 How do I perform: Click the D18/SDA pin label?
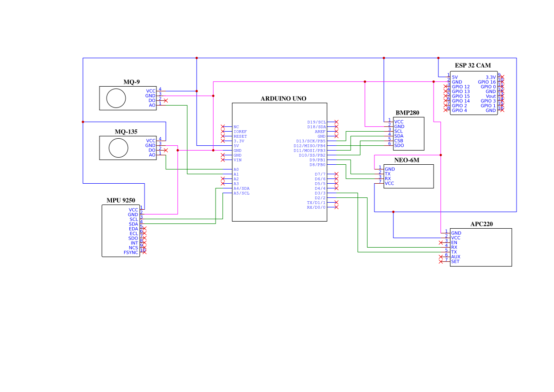click(x=317, y=127)
